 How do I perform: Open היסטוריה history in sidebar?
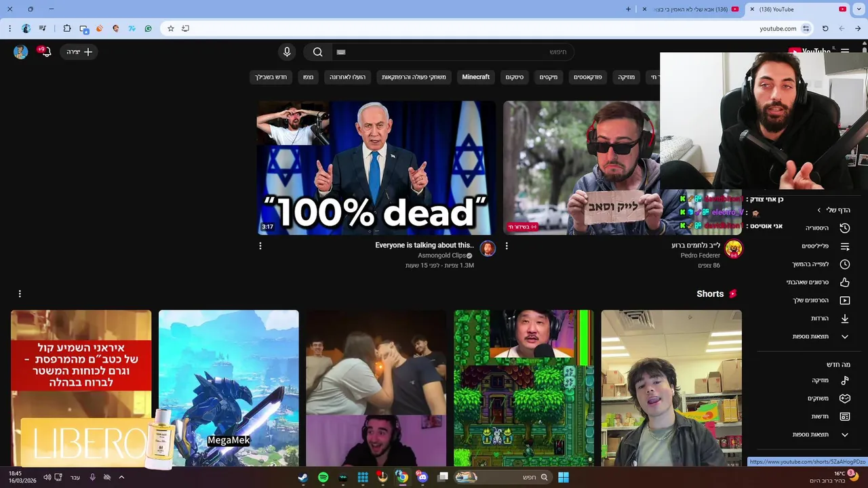(x=827, y=228)
